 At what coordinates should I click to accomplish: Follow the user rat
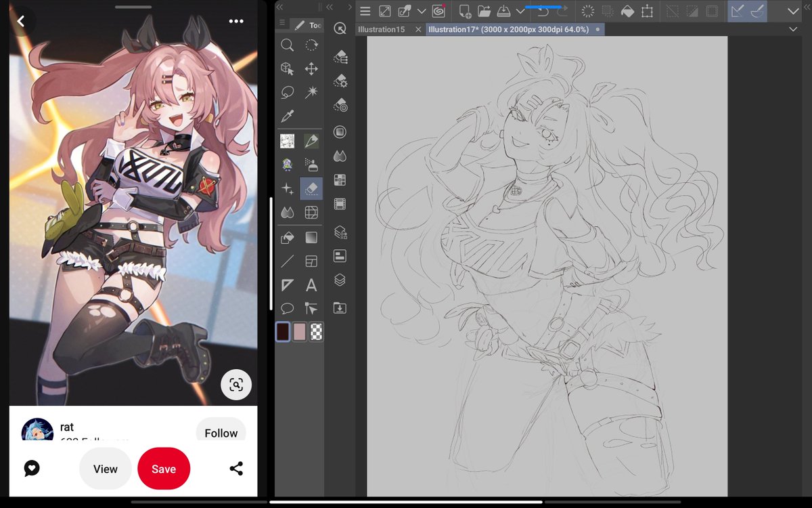click(x=221, y=433)
